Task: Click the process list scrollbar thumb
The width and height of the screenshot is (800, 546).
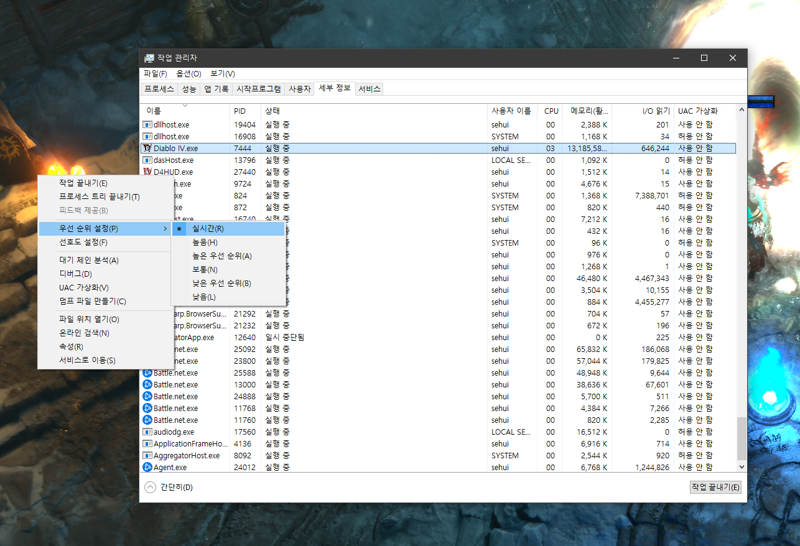Action: (741, 438)
